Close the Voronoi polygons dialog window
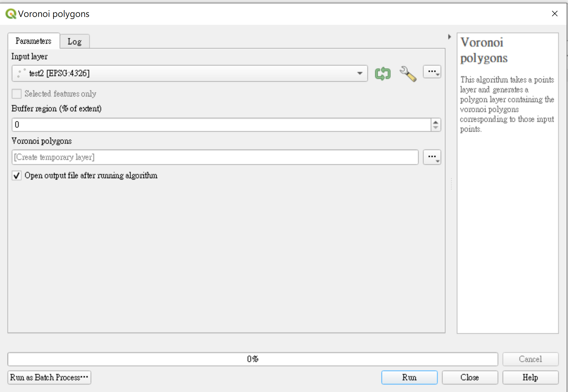Screen dimensions: 568x392 (x=554, y=14)
